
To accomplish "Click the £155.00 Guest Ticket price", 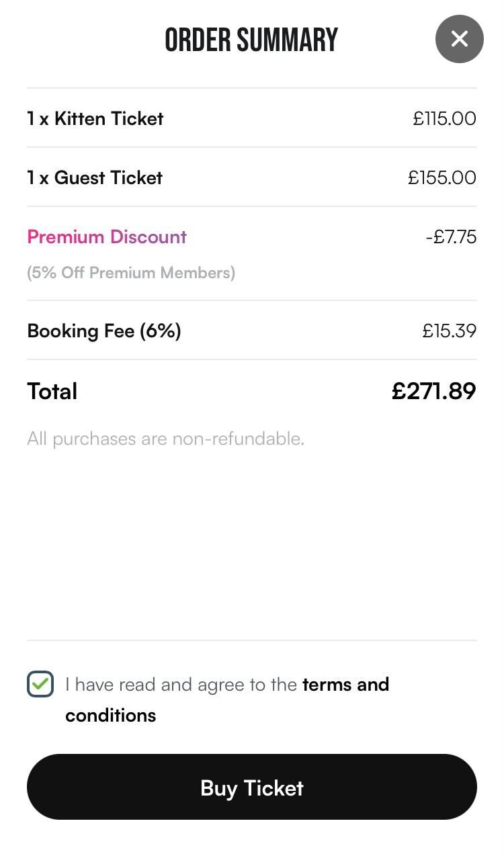I will [x=442, y=177].
